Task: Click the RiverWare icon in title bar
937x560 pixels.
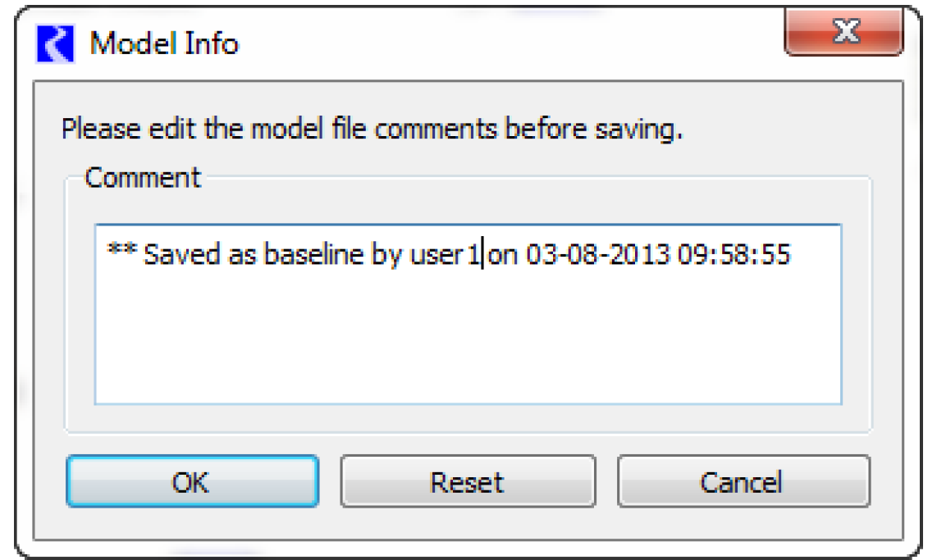Action: (x=55, y=43)
